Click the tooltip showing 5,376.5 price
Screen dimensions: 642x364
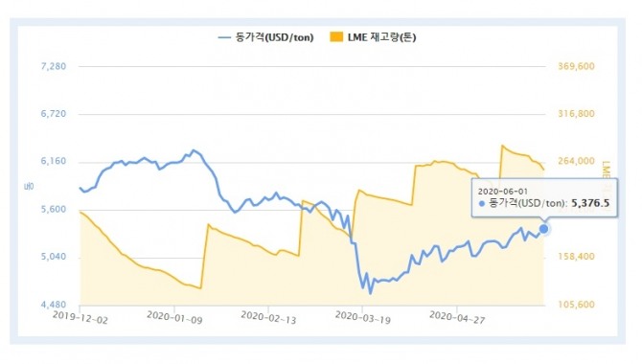pyautogui.click(x=544, y=197)
